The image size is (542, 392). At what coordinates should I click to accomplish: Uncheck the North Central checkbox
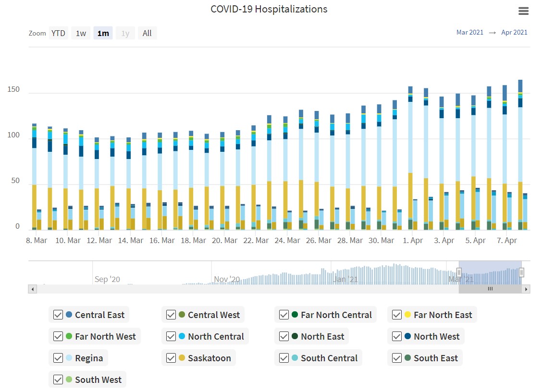click(171, 336)
